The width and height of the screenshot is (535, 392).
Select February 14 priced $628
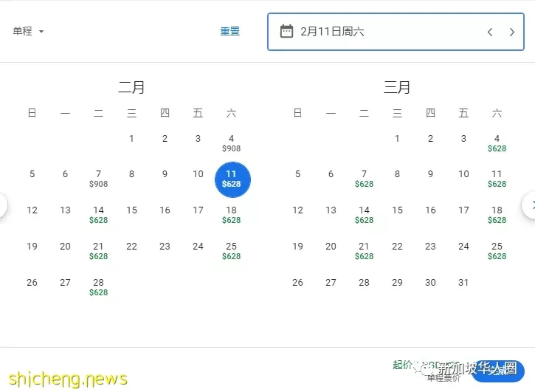pos(98,215)
